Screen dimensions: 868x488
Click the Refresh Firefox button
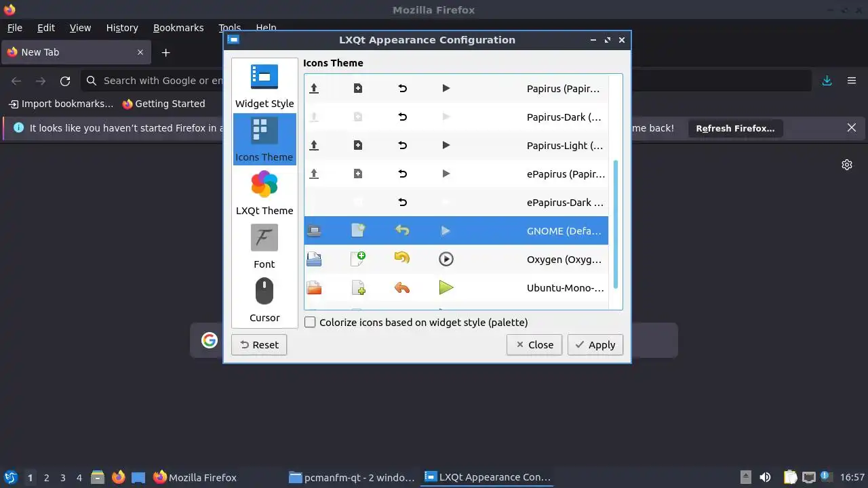point(735,128)
